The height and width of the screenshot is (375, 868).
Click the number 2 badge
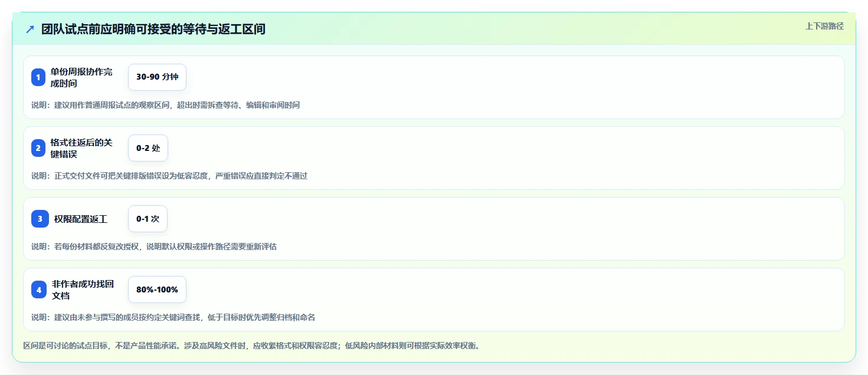(x=38, y=148)
